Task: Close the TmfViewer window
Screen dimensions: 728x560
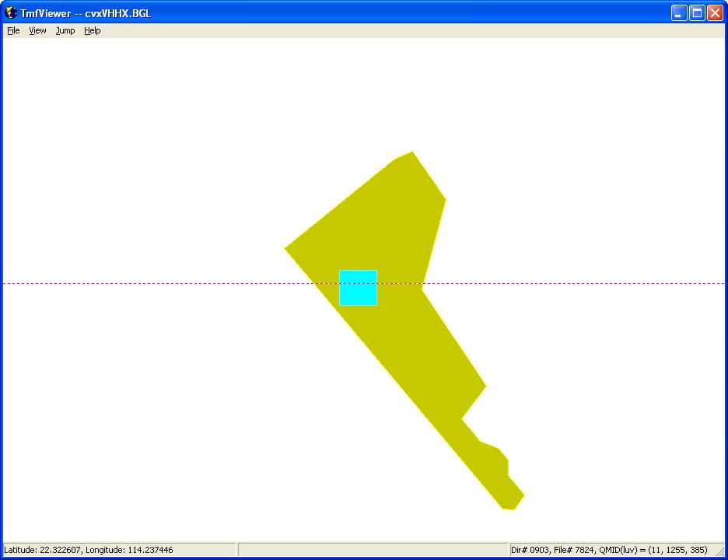Action: (715, 13)
